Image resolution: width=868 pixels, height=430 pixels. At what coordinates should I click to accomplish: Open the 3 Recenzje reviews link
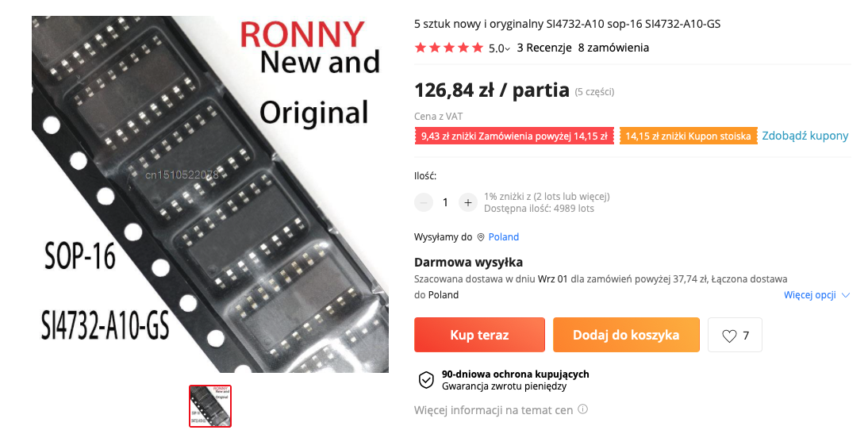point(544,48)
